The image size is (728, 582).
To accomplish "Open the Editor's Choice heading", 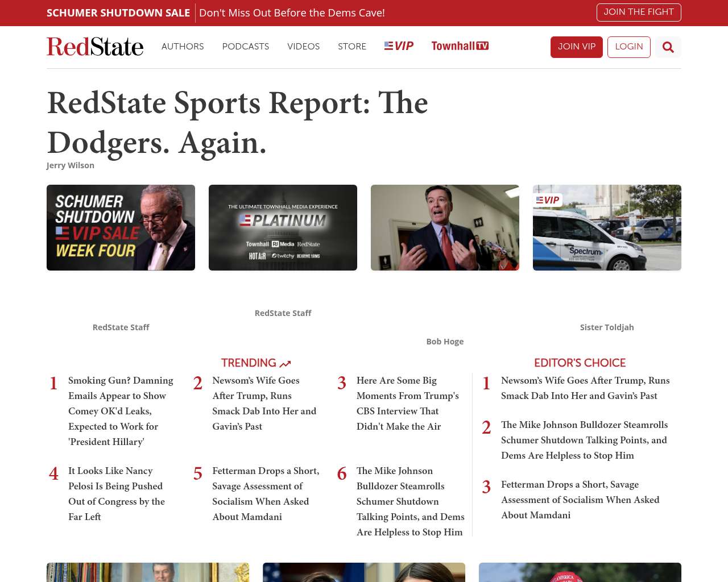I will [x=580, y=363].
